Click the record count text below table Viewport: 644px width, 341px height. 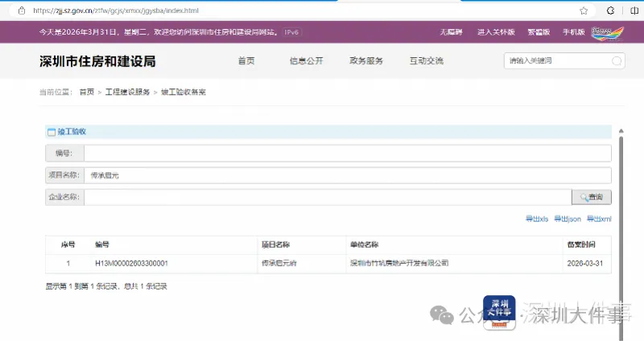[106, 286]
